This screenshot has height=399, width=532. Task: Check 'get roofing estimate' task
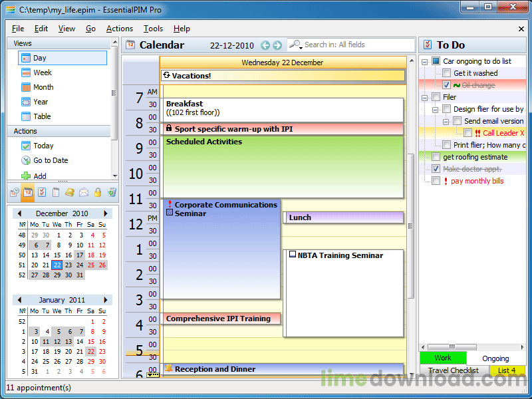436,157
